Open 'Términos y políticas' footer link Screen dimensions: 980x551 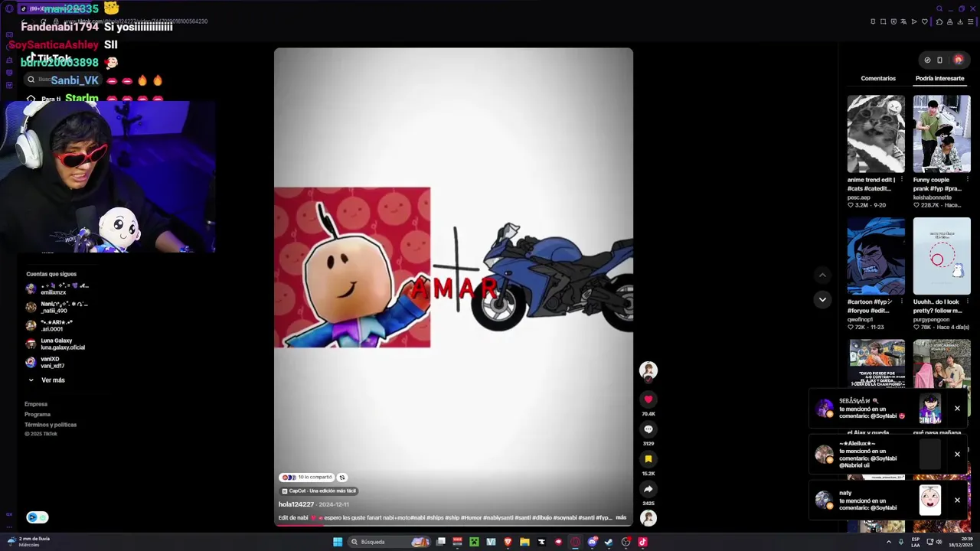tap(51, 425)
